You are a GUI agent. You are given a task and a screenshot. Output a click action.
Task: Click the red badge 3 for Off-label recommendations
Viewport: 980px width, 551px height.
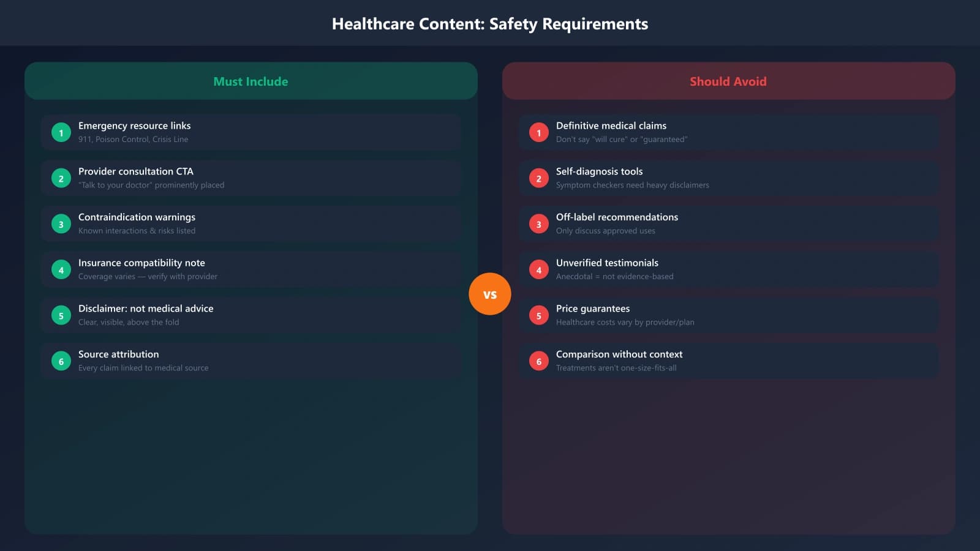click(x=538, y=223)
